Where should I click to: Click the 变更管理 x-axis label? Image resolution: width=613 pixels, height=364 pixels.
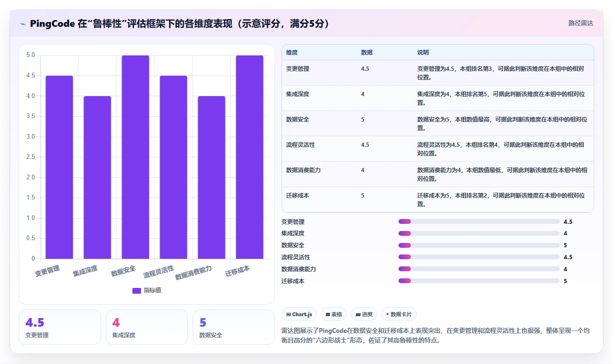(47, 271)
